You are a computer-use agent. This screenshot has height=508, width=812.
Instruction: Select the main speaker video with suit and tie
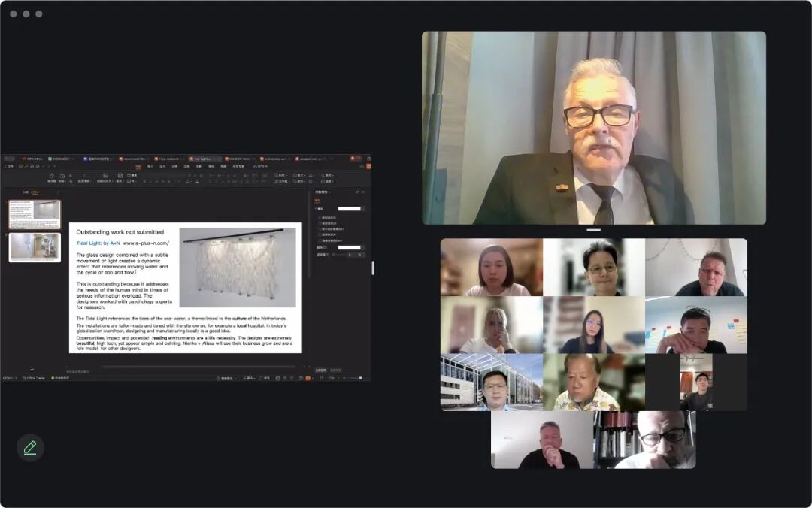tap(593, 128)
